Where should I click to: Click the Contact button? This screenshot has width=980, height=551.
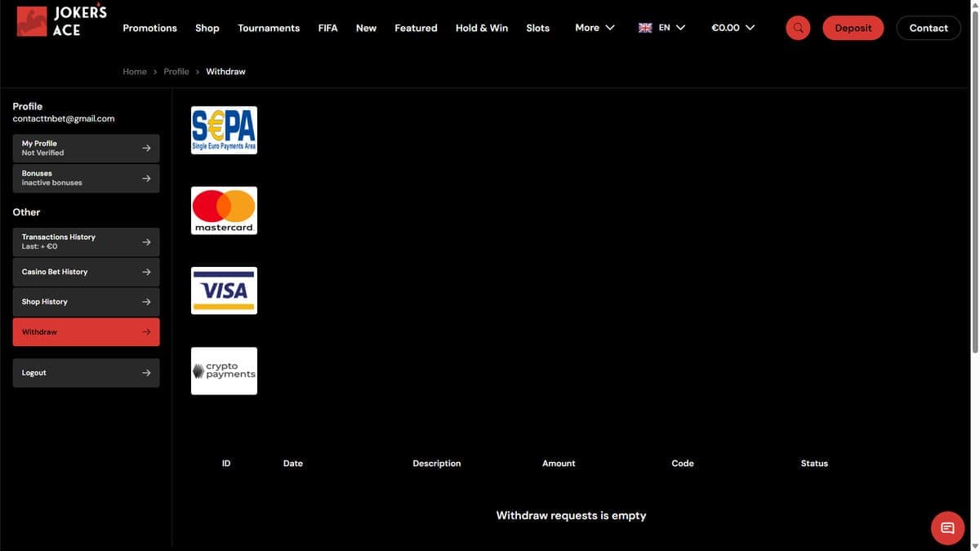tap(929, 28)
